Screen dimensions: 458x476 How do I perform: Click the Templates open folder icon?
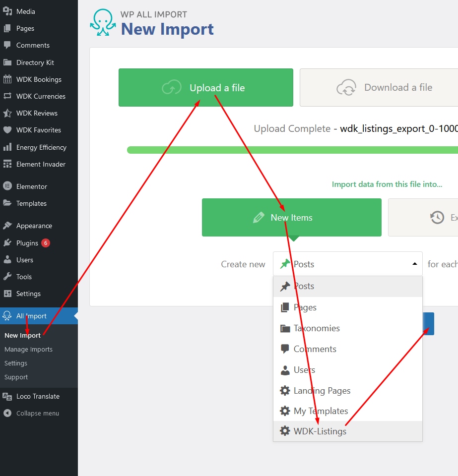point(7,203)
